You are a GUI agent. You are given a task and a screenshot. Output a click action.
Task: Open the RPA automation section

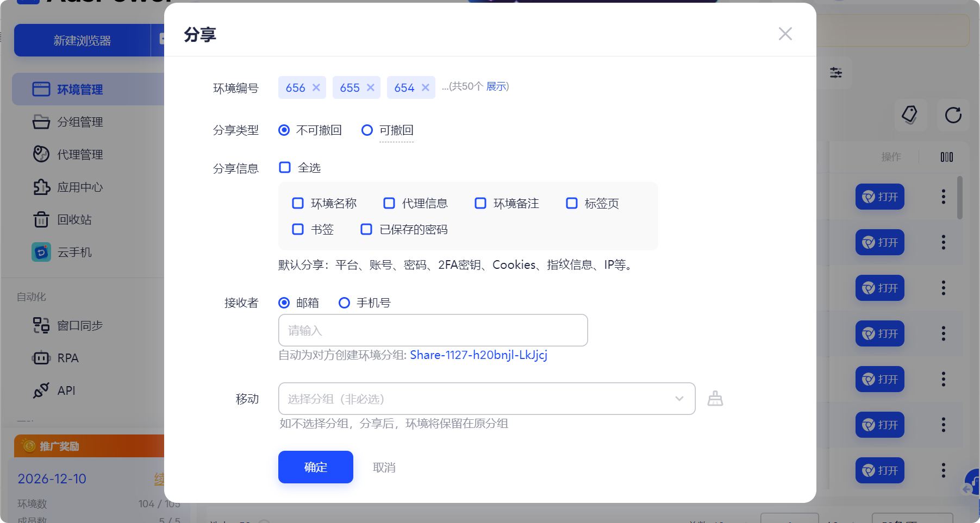[x=65, y=357]
